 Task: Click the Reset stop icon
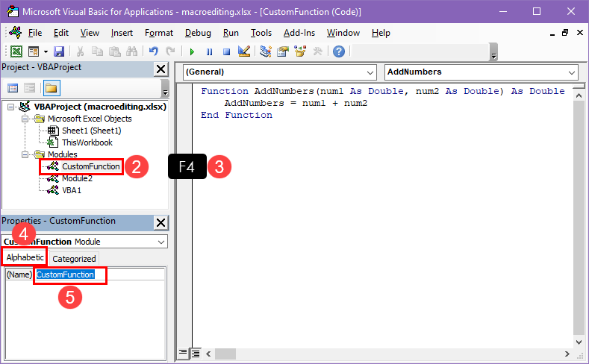tap(226, 51)
